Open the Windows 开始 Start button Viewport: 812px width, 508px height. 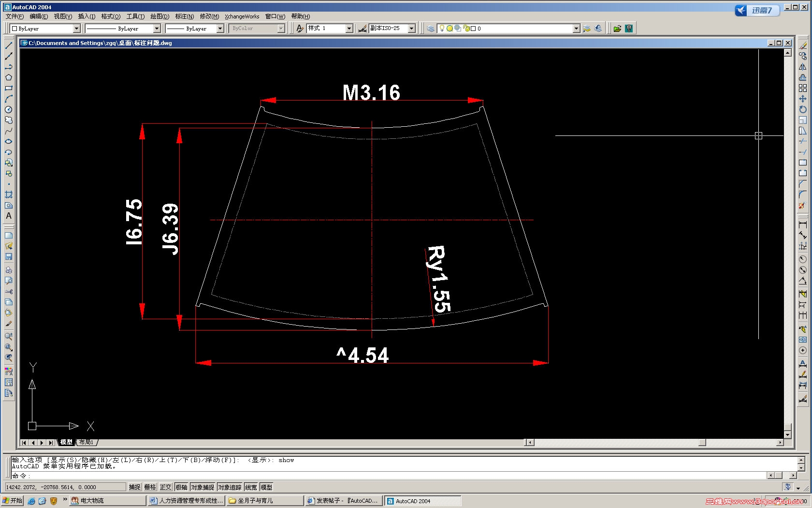pos(13,501)
